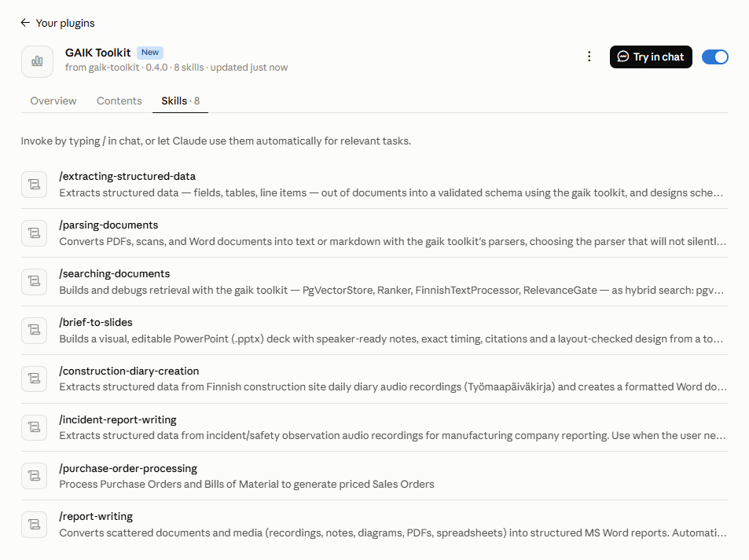Switch to the Overview tab

pyautogui.click(x=53, y=101)
